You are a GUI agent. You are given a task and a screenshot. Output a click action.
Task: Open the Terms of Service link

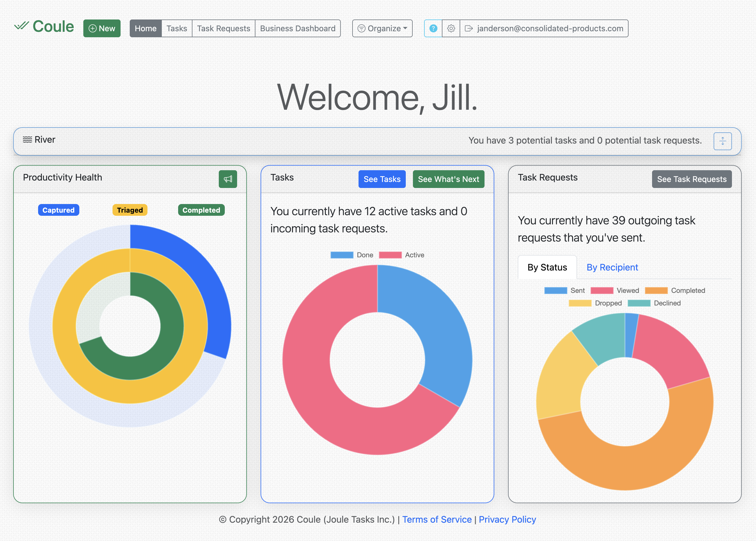click(x=437, y=520)
